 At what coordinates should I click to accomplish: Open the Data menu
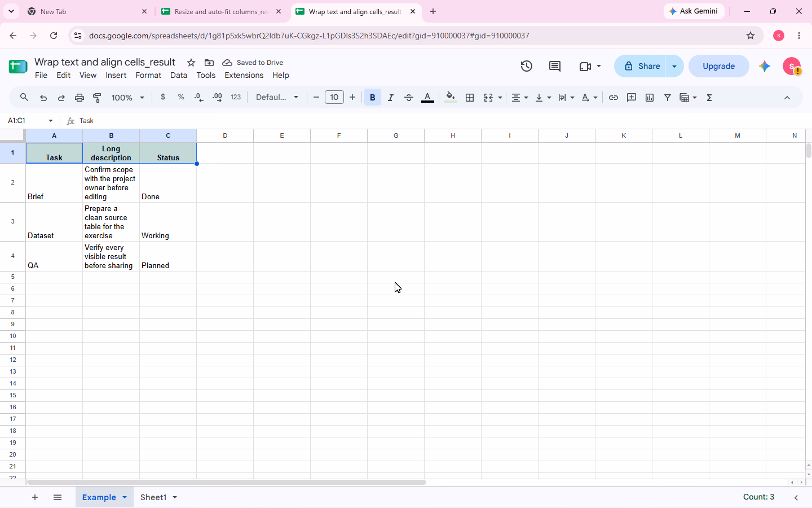pos(179,75)
